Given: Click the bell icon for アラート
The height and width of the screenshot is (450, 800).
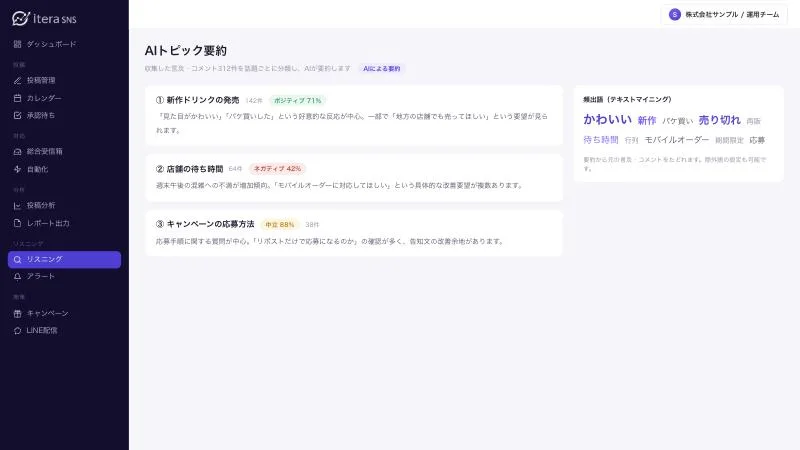Looking at the screenshot, I should point(17,277).
